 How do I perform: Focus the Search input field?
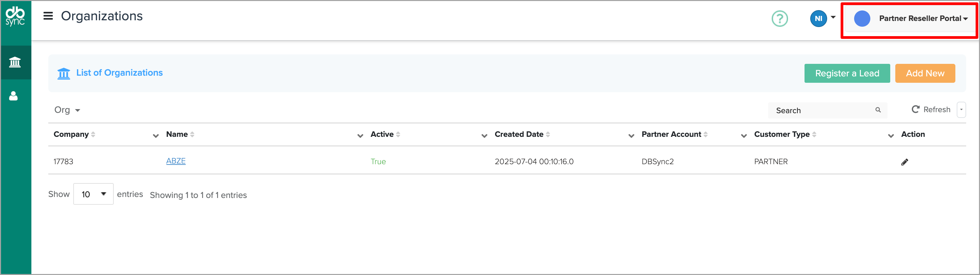[822, 110]
